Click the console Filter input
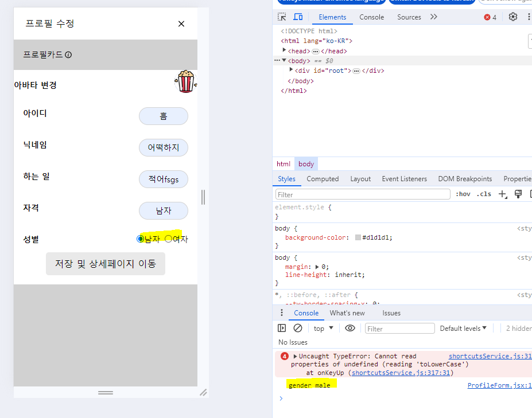Screen dimensions: 532x418 tap(399, 328)
